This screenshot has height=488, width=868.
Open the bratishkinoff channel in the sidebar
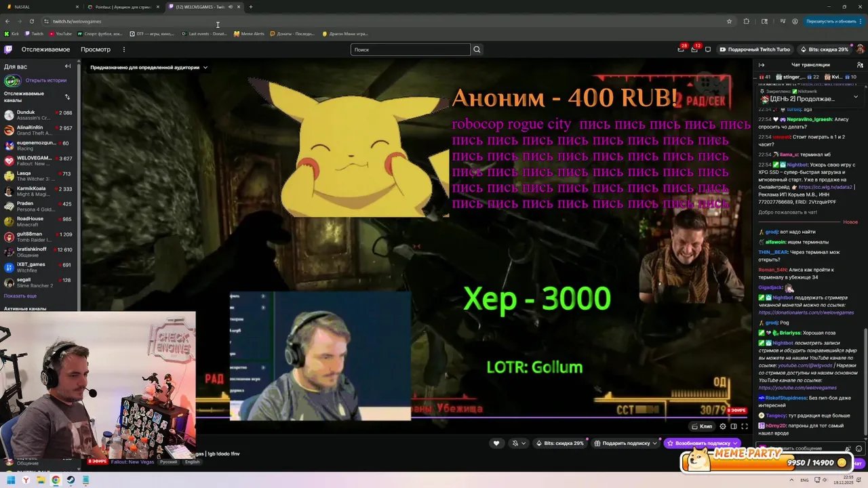[x=39, y=252]
